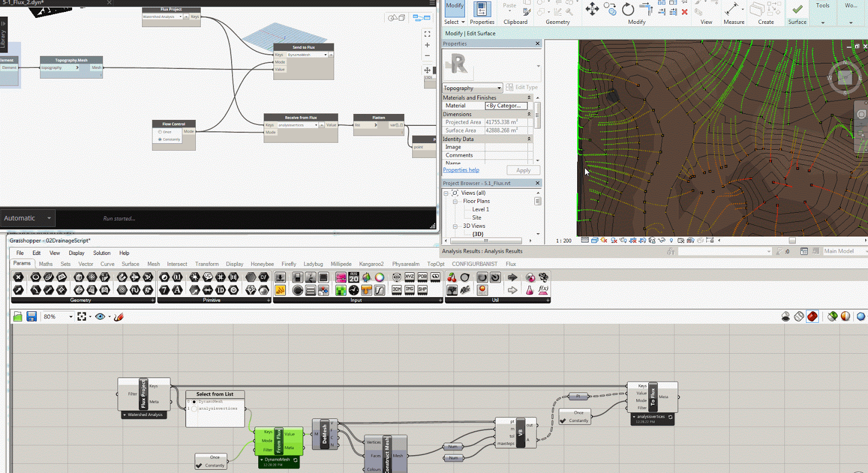Screen dimensions: 868x473
Task: Select 'Once' radio in Dynamo Flow Control node
Action: click(x=160, y=132)
